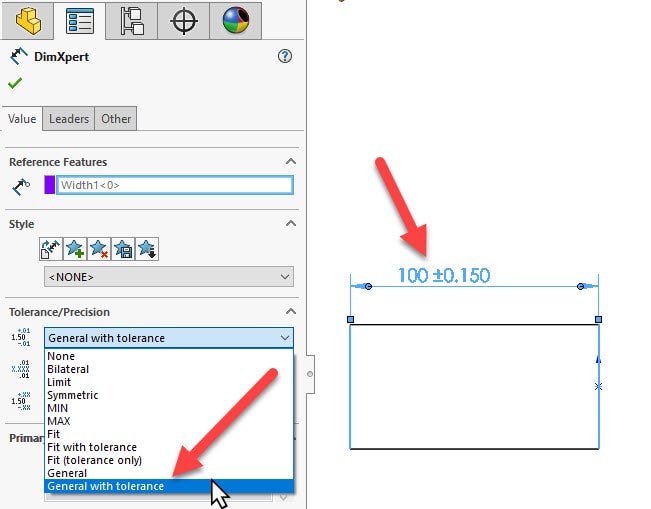
Task: Switch to the PropertyManager tab
Action: coord(79,20)
